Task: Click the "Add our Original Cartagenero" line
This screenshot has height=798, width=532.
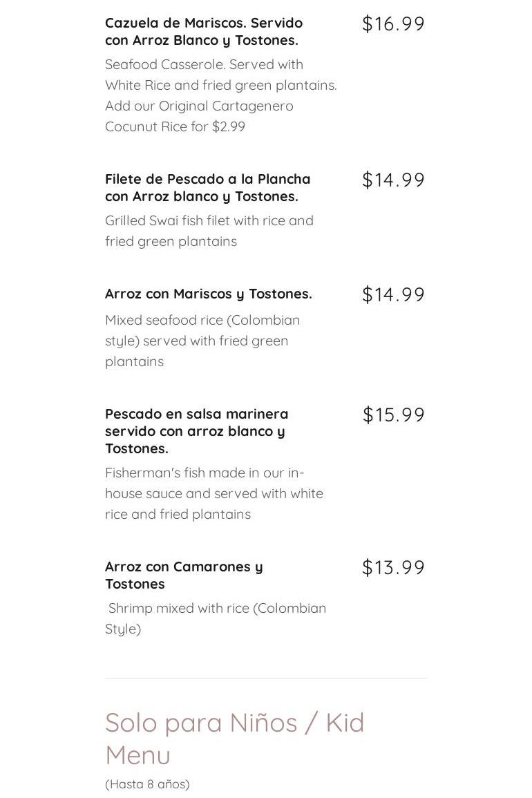Action: click(x=199, y=106)
